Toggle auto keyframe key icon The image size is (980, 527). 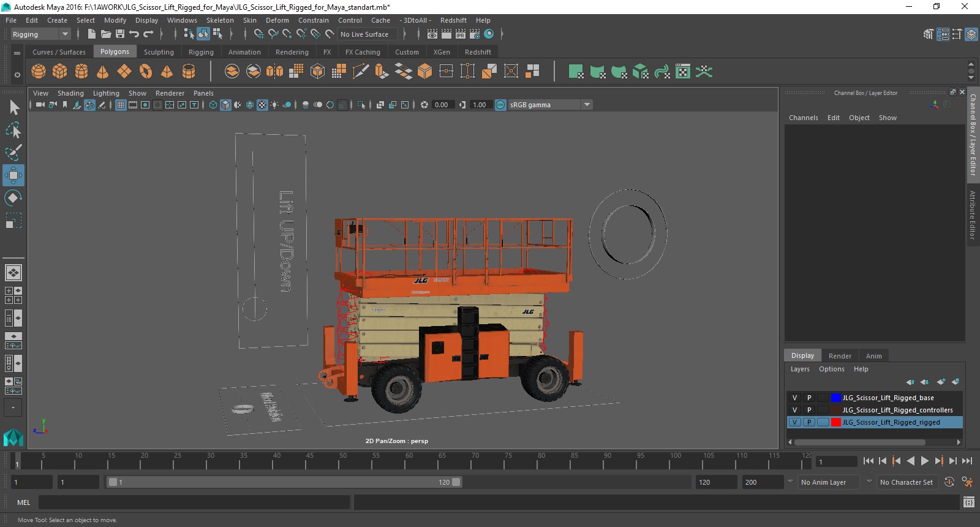click(x=949, y=482)
